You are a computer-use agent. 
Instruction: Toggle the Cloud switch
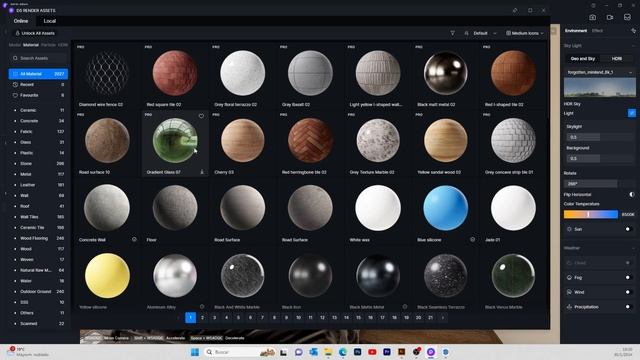(628, 263)
